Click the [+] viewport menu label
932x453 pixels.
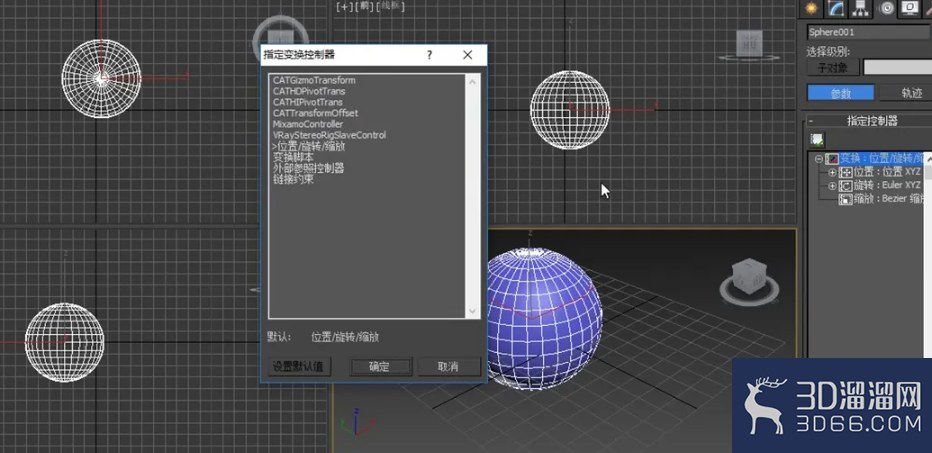pyautogui.click(x=345, y=7)
